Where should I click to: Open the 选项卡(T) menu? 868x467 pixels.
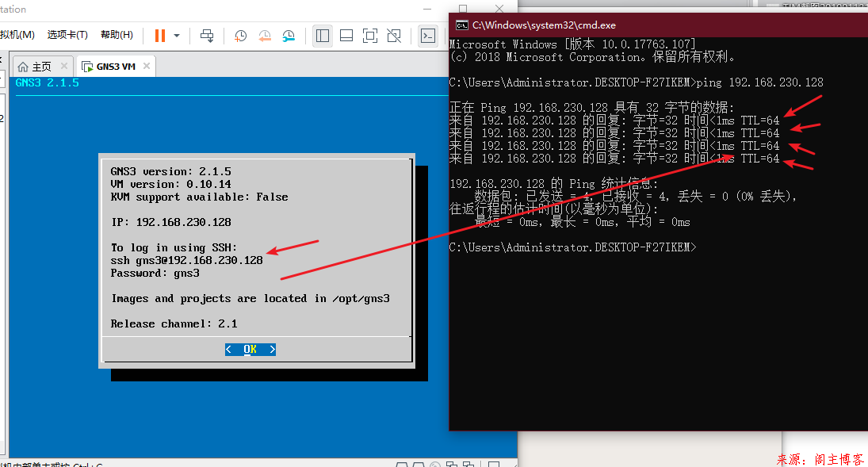67,35
